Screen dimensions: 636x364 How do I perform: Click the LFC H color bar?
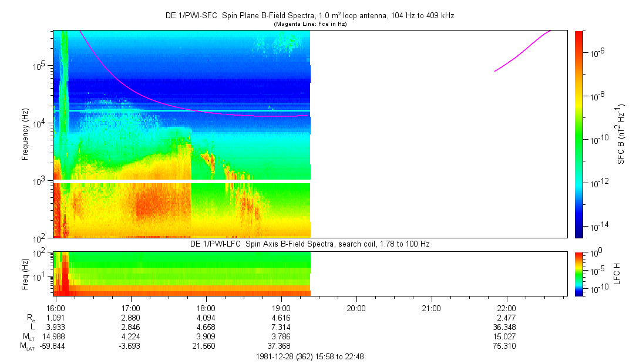pos(578,273)
